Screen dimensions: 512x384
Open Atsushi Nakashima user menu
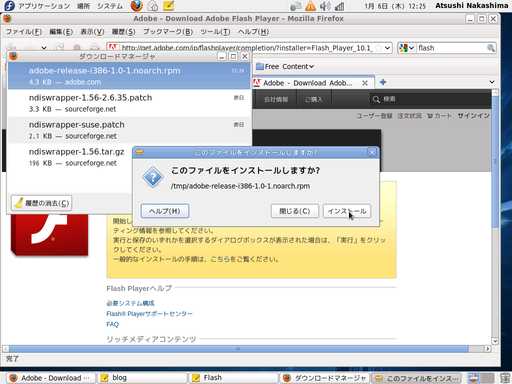pyautogui.click(x=471, y=6)
